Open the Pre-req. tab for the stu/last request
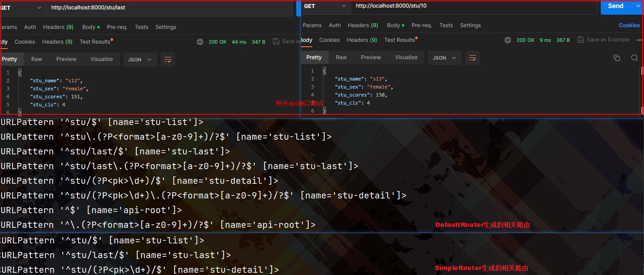This screenshot has width=644, height=275. (x=117, y=27)
